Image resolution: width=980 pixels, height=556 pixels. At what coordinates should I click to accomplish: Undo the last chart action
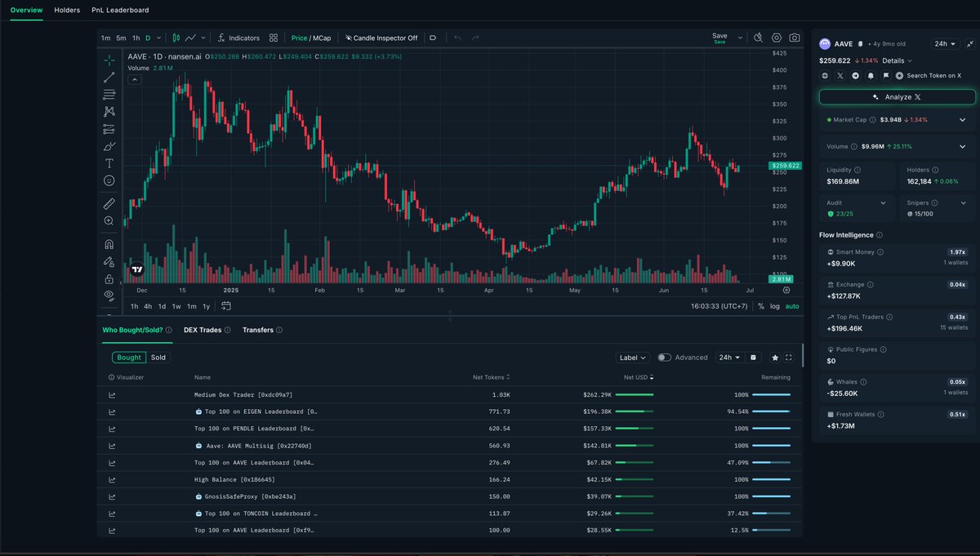pyautogui.click(x=457, y=38)
